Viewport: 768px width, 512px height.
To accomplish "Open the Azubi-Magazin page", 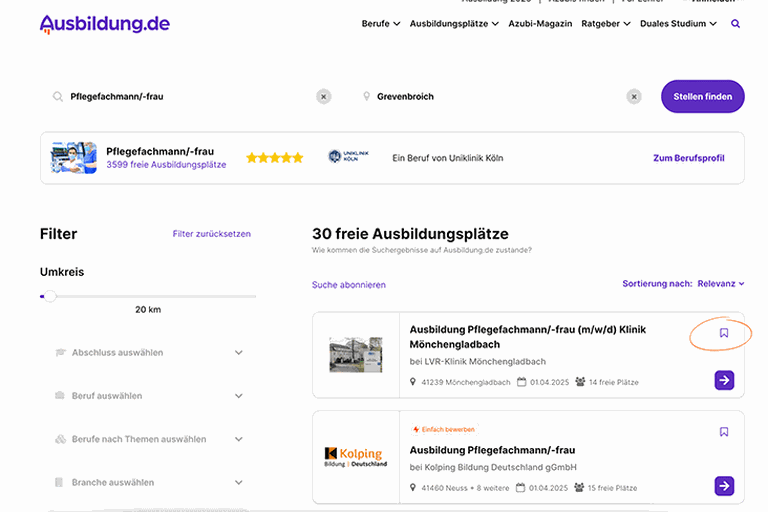I will pos(540,24).
